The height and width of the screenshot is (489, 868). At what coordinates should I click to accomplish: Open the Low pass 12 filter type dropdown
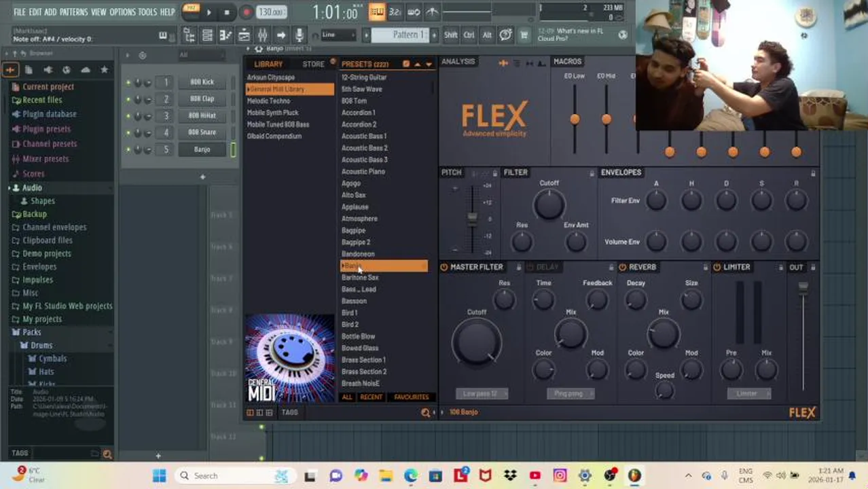click(481, 394)
